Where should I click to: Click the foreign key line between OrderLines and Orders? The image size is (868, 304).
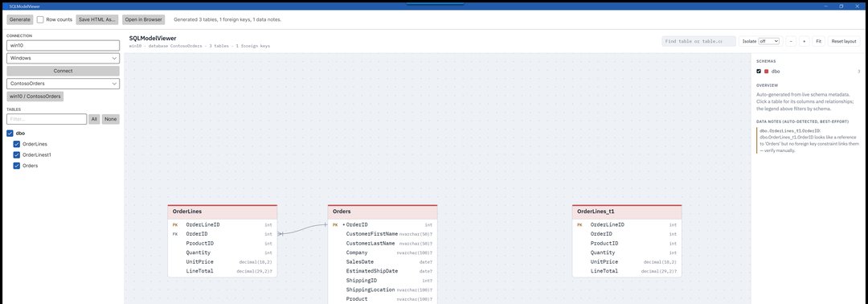pos(303,229)
